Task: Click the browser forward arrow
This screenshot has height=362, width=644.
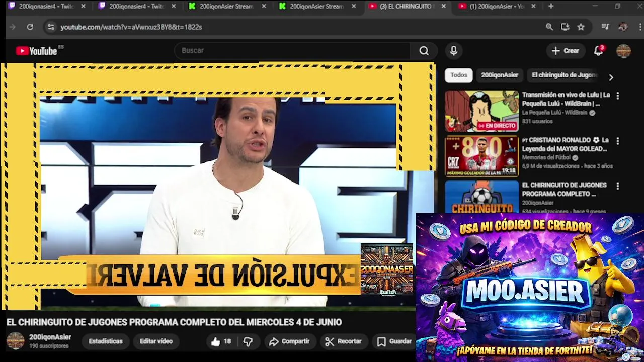Action: (x=13, y=27)
